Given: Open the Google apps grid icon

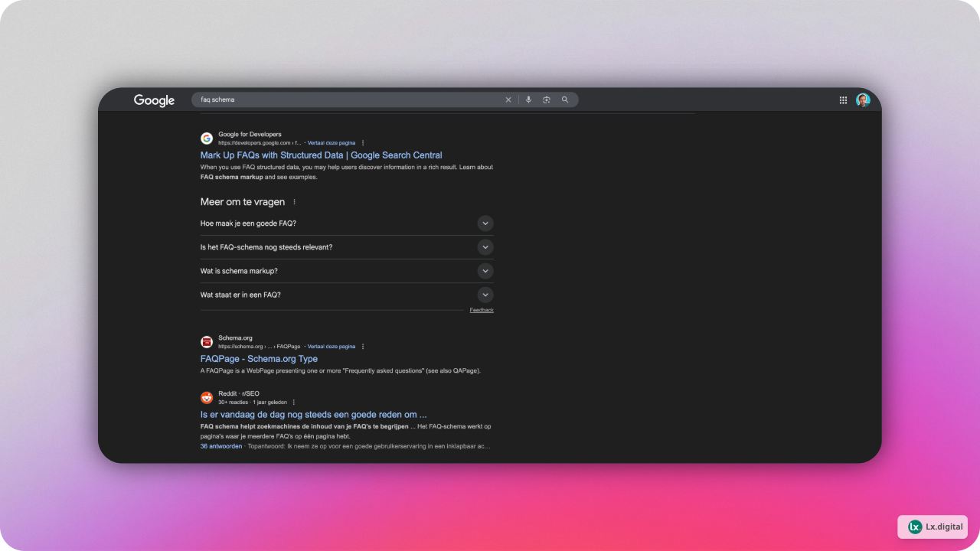Looking at the screenshot, I should [x=843, y=100].
